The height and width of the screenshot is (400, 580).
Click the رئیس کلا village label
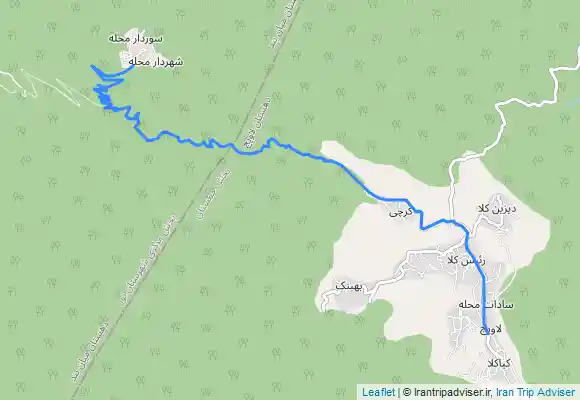point(466,260)
